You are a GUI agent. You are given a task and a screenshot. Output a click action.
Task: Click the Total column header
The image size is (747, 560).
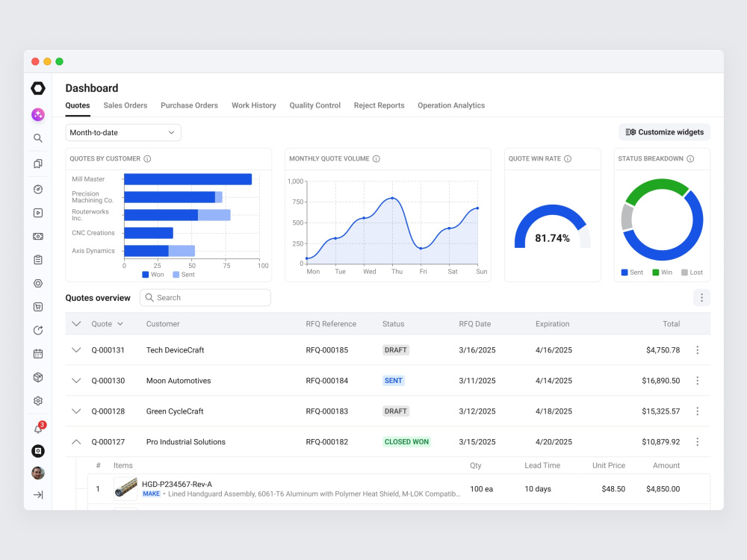point(672,324)
